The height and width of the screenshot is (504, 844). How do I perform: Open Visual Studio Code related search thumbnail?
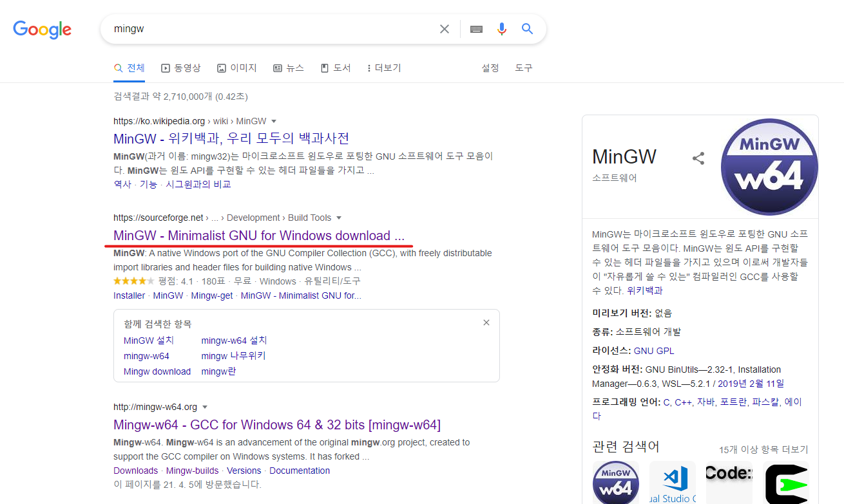tap(673, 482)
